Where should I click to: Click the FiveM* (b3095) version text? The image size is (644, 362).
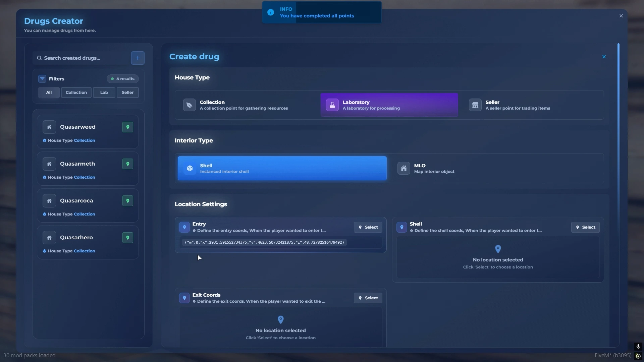coord(613,355)
